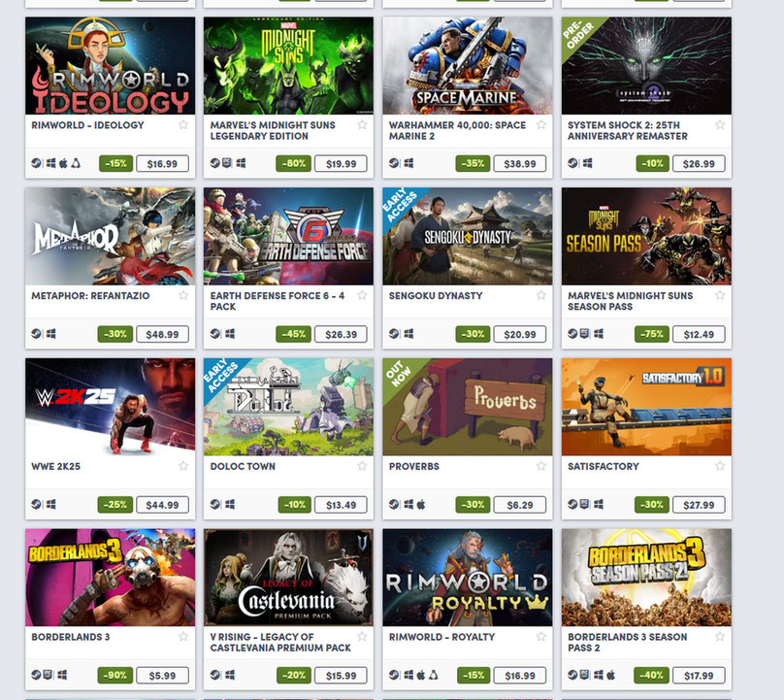Open Sengoku Dynasty cover image
Viewport: 784px width, 700px height.
pyautogui.click(x=468, y=236)
